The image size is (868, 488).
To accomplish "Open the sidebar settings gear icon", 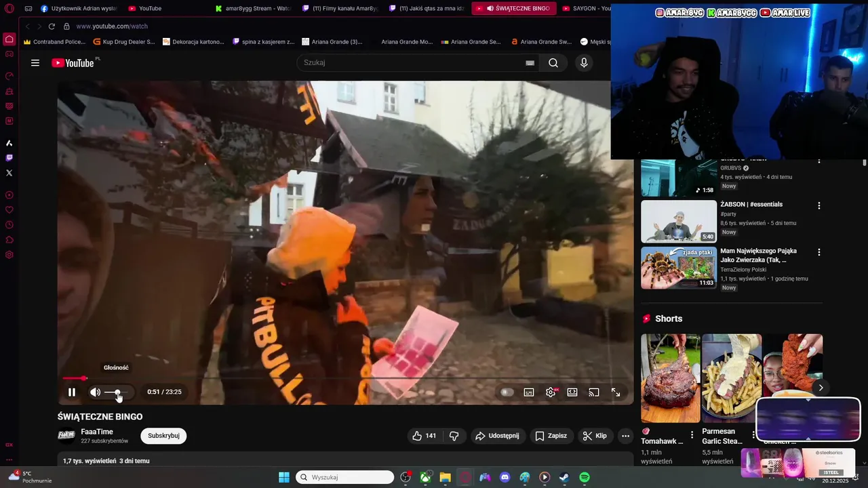I will 9,255.
